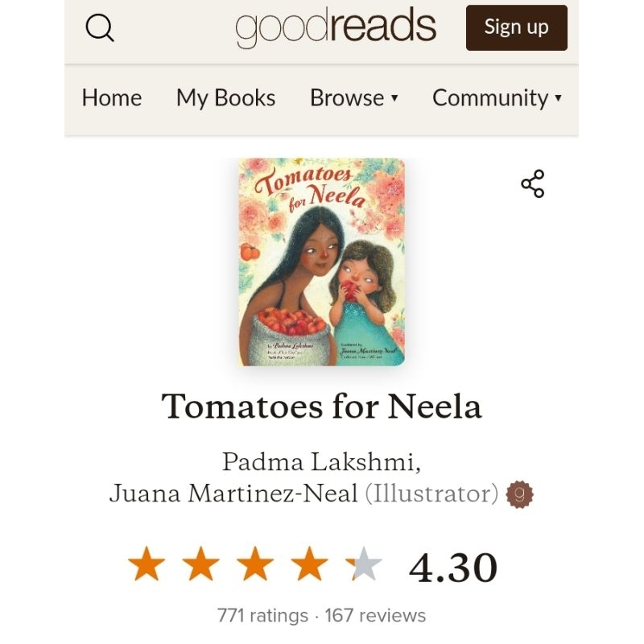Screen dimensions: 644x644
Task: Open illustrator Juana Martinez-Neal's page
Action: (233, 493)
